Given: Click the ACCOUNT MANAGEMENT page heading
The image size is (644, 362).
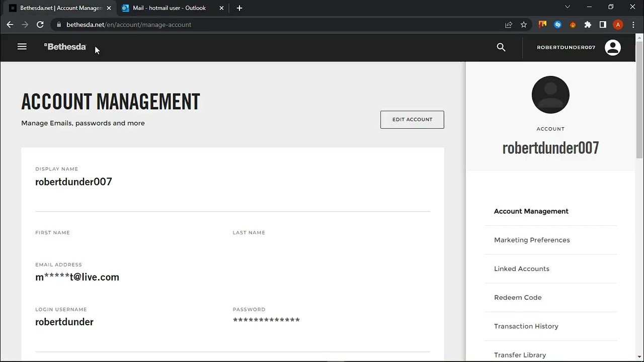Looking at the screenshot, I should point(111,102).
